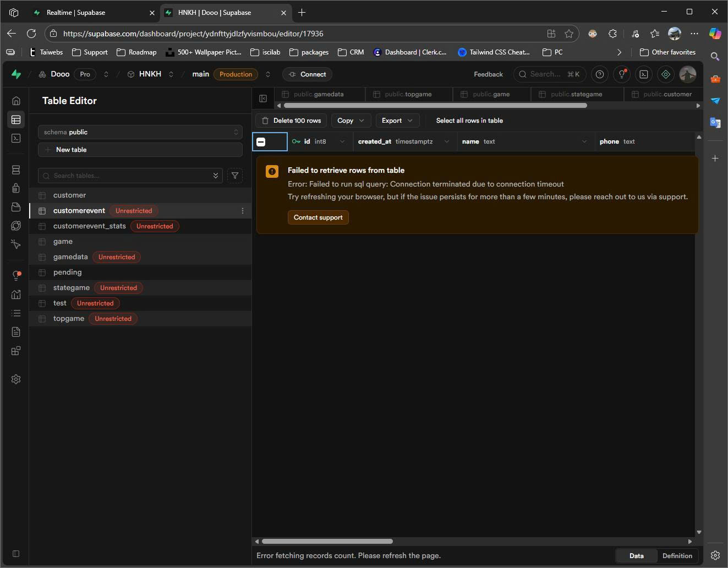Expand the Copy dropdown
Screen dimensions: 728x568
coord(351,121)
